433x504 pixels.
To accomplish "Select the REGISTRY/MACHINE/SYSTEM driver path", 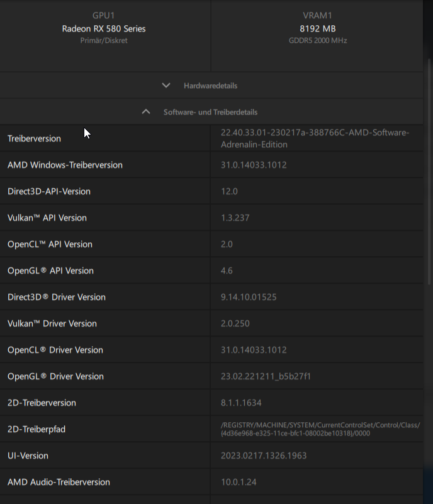I will [320, 429].
